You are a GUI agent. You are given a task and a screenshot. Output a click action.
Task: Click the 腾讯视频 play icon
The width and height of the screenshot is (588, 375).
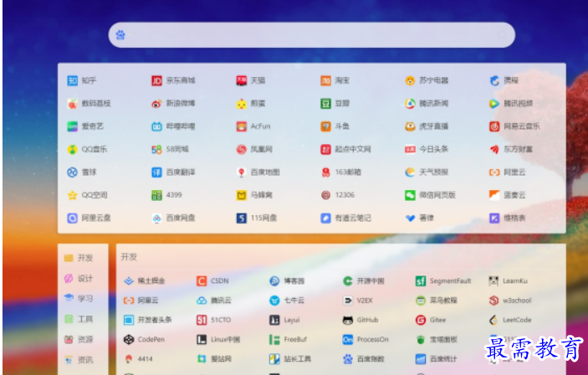click(x=494, y=103)
